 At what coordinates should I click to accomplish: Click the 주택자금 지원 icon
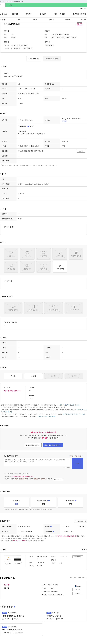11,267
